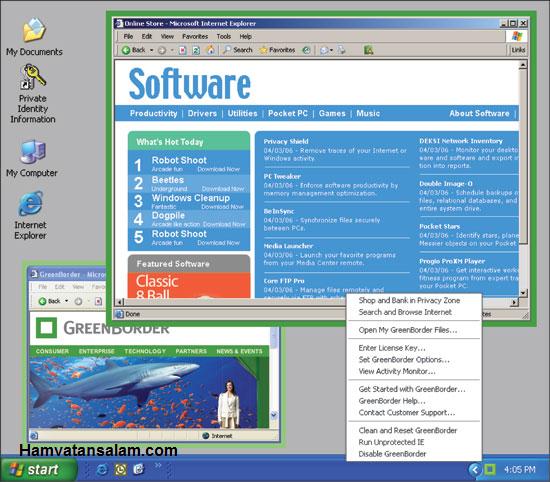Launch Internet Explorer from quick launch bar
This screenshot has width=550, height=482.
coord(102,469)
